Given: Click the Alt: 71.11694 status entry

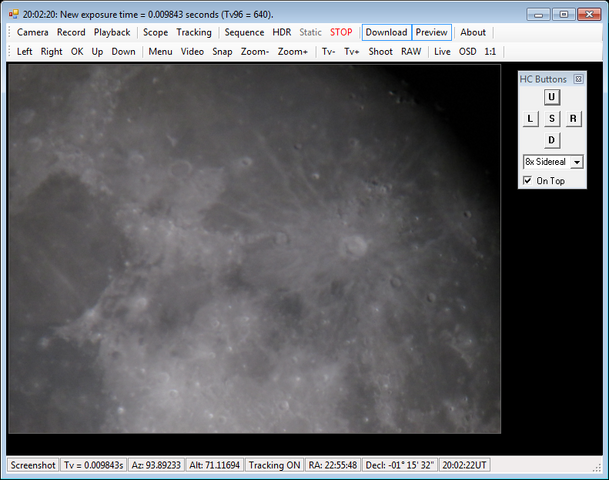Looking at the screenshot, I should (x=214, y=465).
